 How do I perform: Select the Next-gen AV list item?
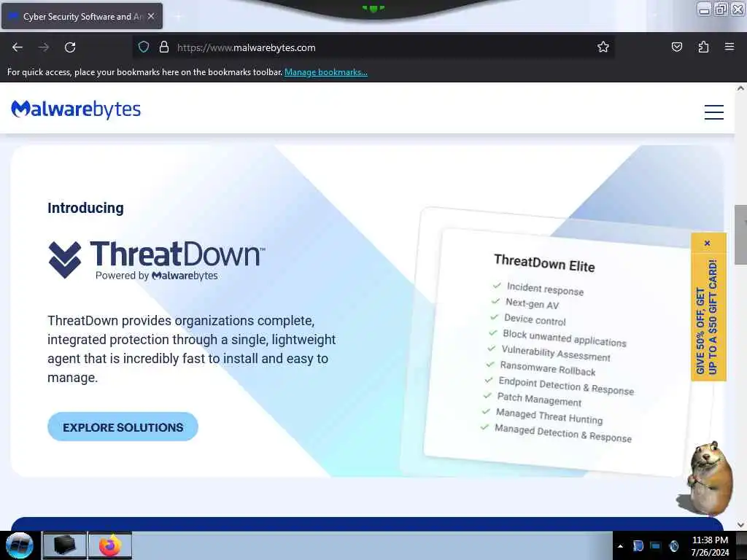click(x=532, y=303)
